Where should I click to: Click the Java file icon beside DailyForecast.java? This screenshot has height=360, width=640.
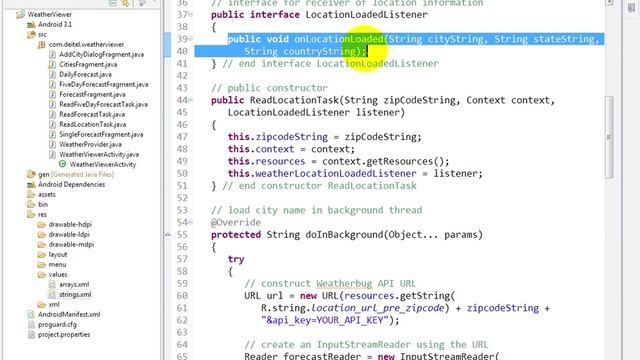coord(52,74)
